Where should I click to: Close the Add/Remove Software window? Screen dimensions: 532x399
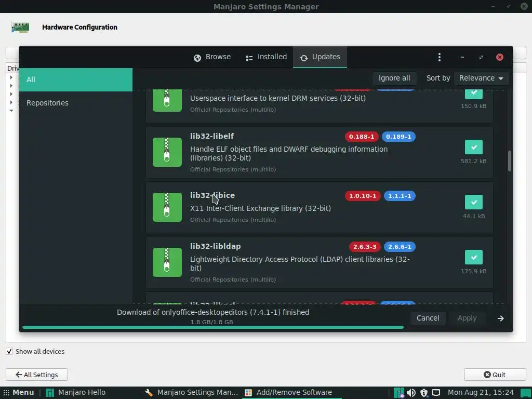(499, 57)
